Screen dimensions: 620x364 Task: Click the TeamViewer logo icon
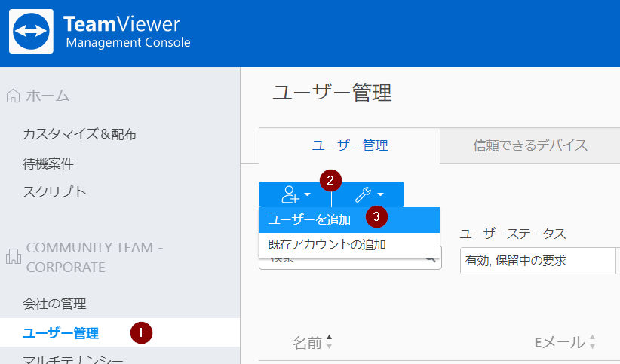point(31,31)
